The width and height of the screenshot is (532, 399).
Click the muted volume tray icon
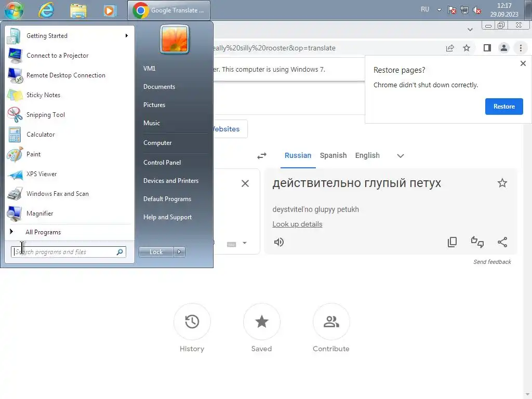click(477, 10)
